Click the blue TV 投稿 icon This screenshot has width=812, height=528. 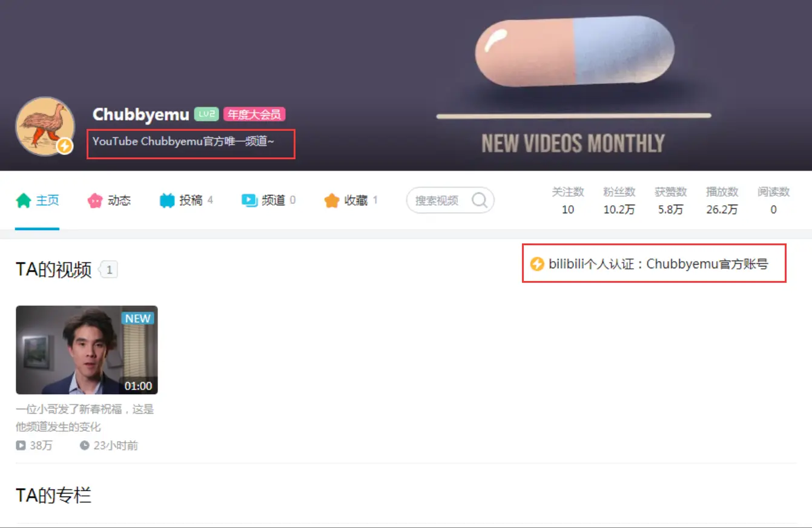(x=167, y=200)
